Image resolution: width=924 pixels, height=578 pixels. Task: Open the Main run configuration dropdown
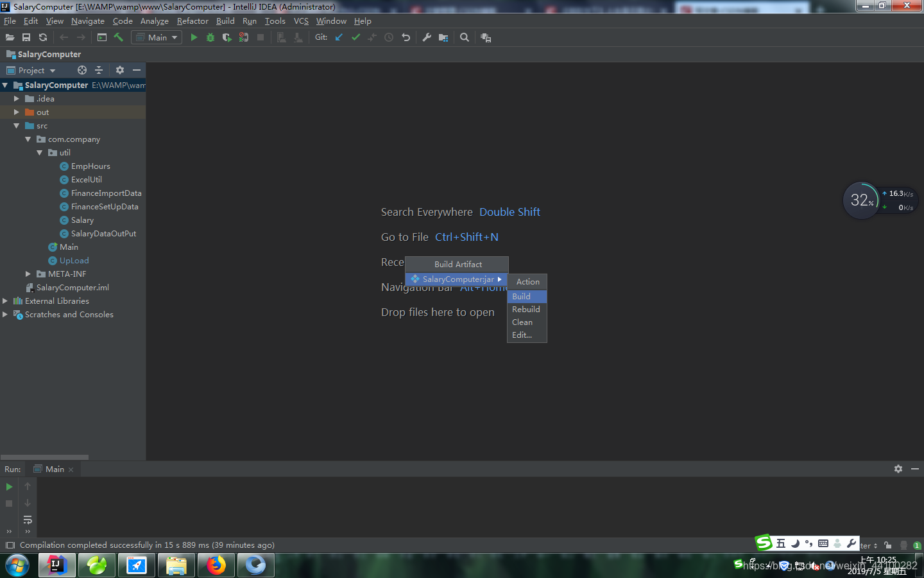157,37
